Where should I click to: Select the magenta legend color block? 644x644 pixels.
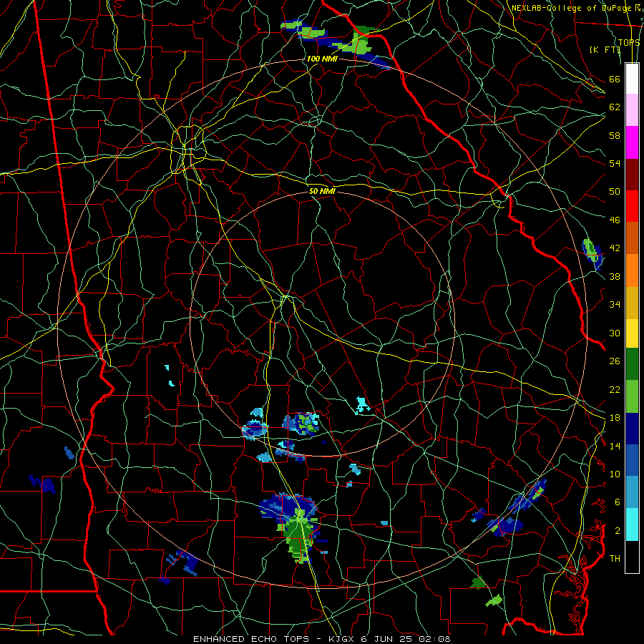point(632,142)
